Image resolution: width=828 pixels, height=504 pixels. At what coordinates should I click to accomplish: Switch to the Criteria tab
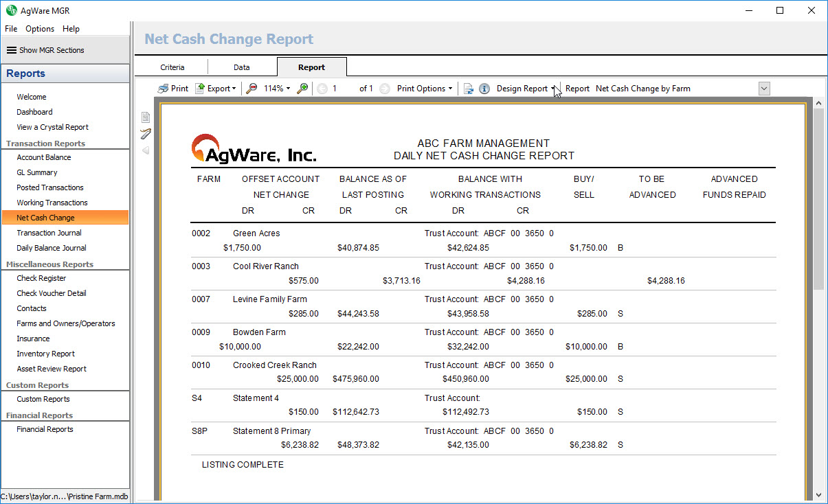click(172, 67)
